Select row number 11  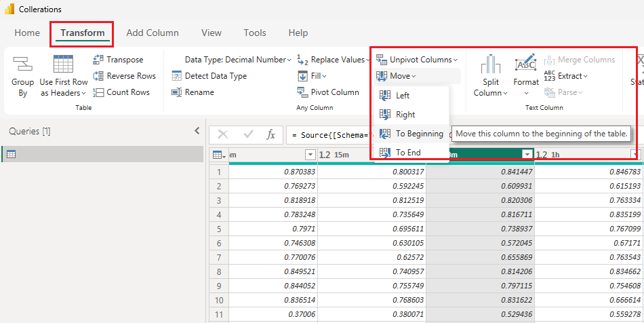coord(219,316)
